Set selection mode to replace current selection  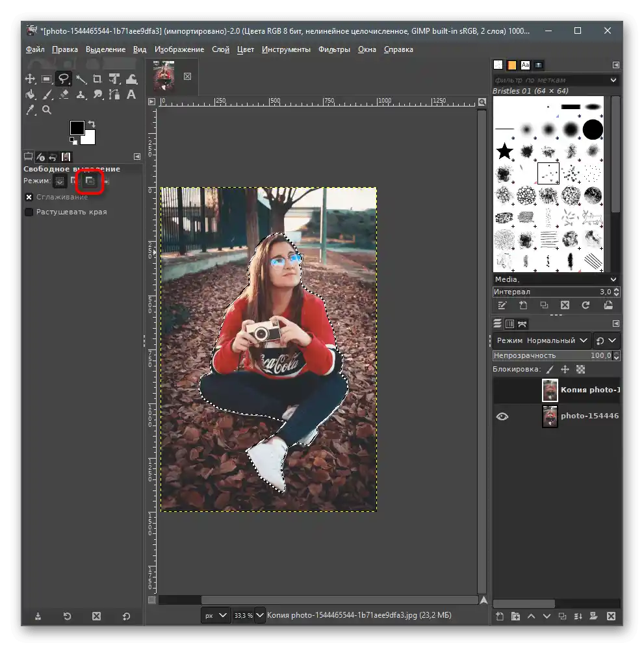[60, 181]
